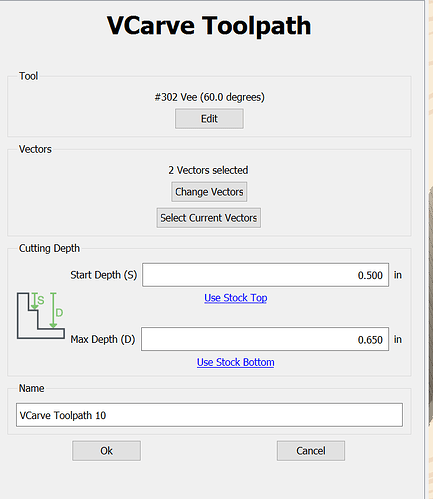Focus the Max Depth (D) field

pyautogui.click(x=265, y=339)
